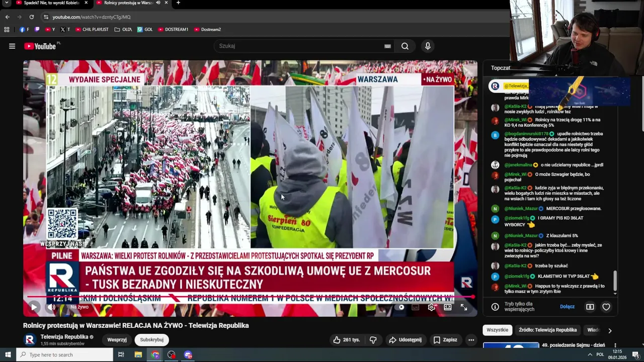Open the on-screen keyboard icon in search
Screen dimensions: 644x362
pos(387,46)
